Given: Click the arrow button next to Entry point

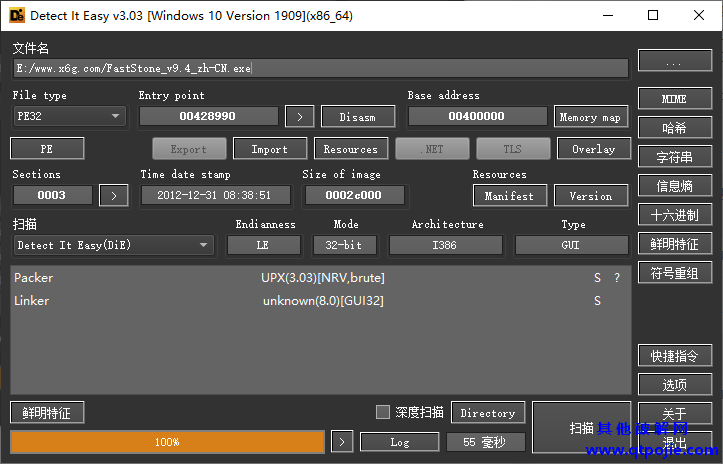Looking at the screenshot, I should click(x=300, y=116).
